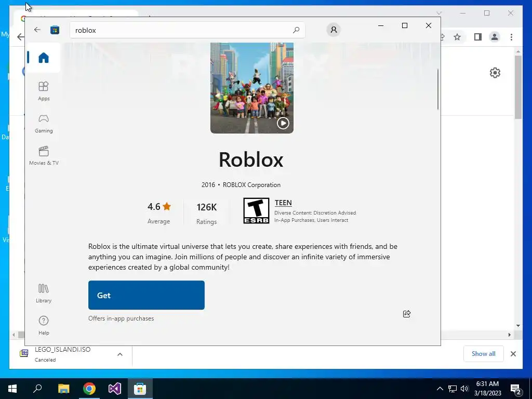This screenshot has height=399, width=532.
Task: Open Apps section in the Store sidebar
Action: point(44,91)
